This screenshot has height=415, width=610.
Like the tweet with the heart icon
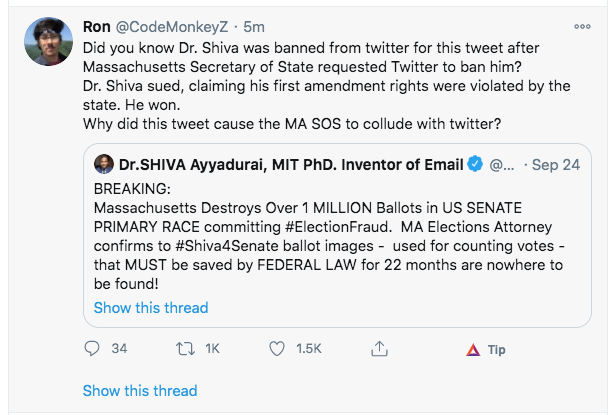(277, 348)
